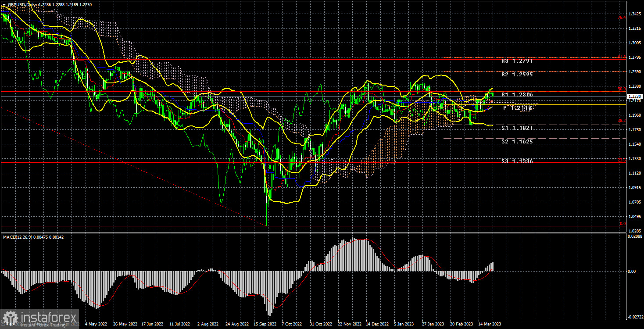Click the 1.3005 price scale value
This screenshot has width=644, height=329.
[635, 43]
